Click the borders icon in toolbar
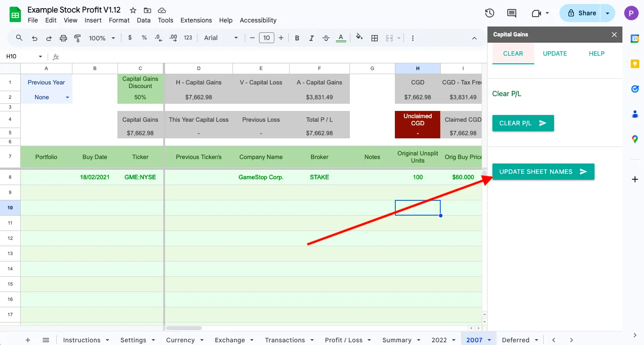Image resolution: width=644 pixels, height=345 pixels. coord(374,38)
